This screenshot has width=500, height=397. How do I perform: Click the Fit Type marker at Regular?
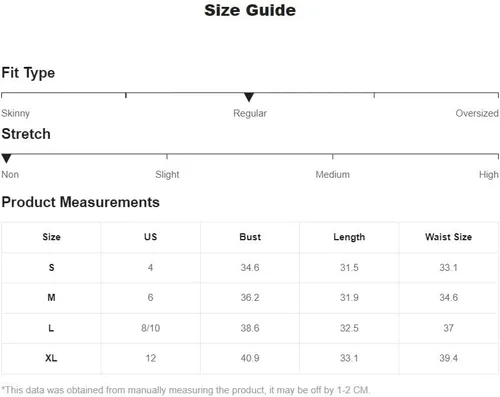249,97
